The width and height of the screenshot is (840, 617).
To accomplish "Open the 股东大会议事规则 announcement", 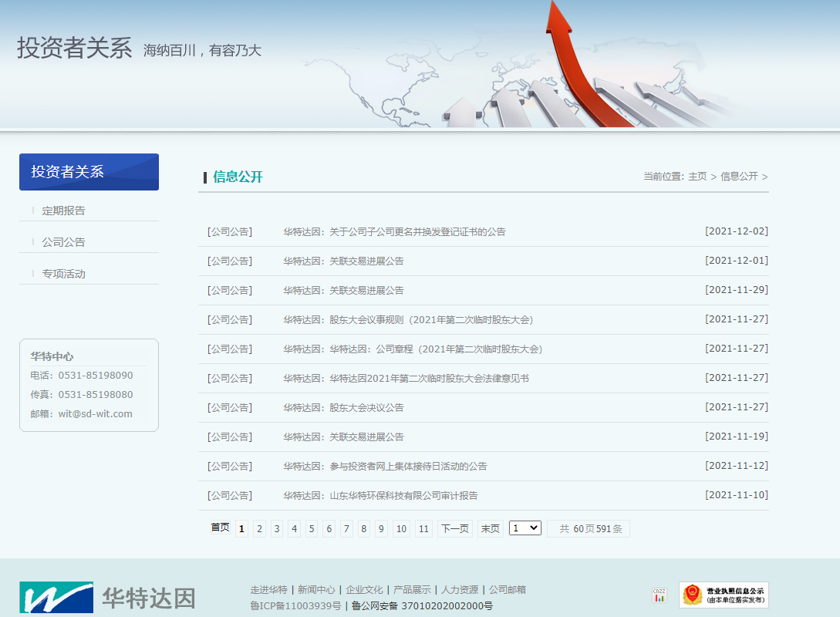I will coord(408,320).
